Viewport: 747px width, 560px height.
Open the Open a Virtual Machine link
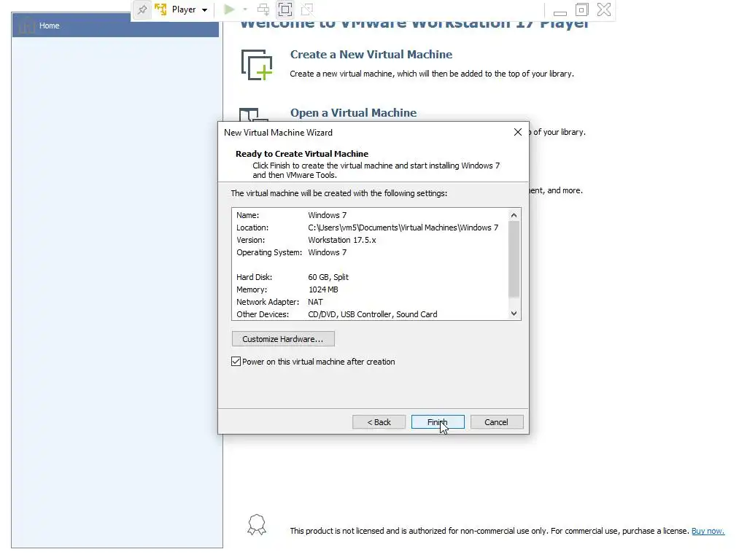(354, 113)
